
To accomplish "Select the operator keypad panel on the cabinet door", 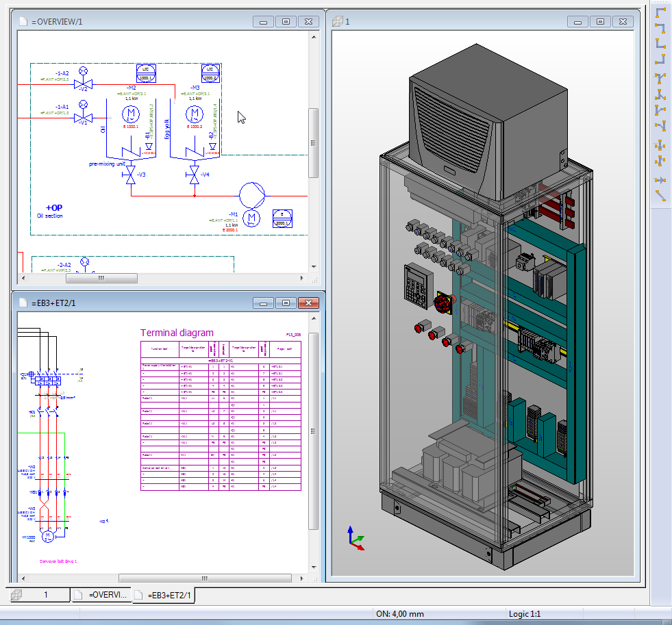I will click(x=418, y=286).
